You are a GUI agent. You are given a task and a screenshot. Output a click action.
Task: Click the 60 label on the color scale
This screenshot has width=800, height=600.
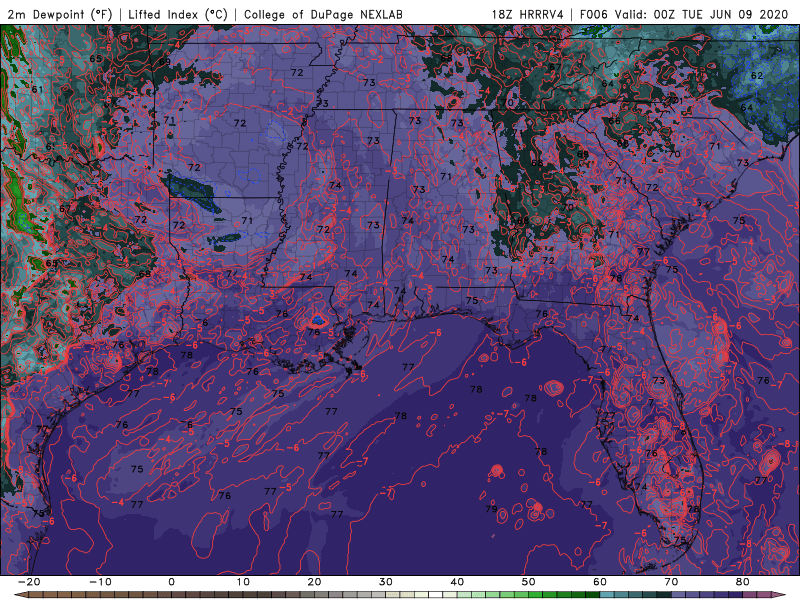tap(600, 582)
